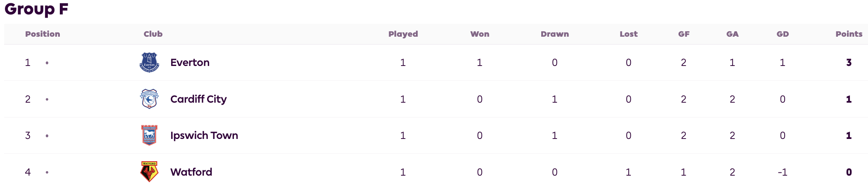The width and height of the screenshot is (868, 188).
Task: Click Everton's position movement dot
Action: click(47, 63)
